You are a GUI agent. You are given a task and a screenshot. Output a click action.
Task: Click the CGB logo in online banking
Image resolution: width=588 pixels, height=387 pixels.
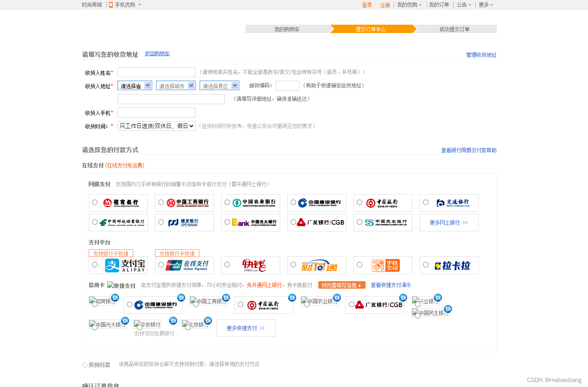click(320, 223)
